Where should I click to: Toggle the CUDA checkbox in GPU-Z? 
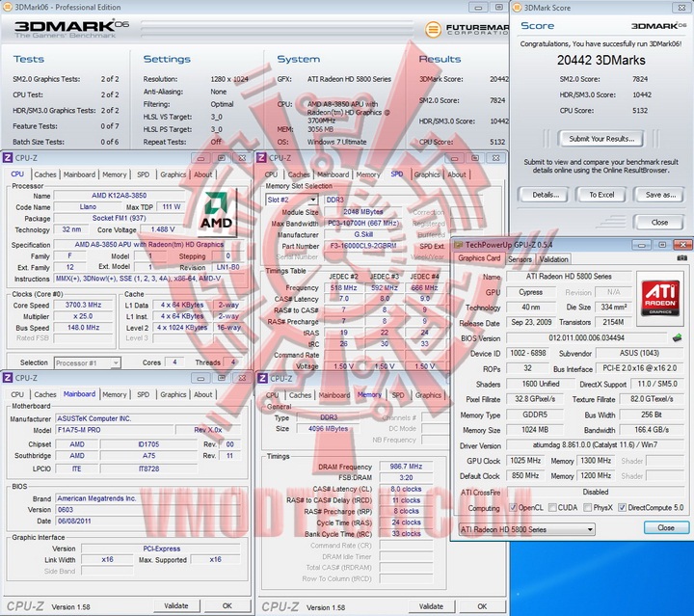552,508
